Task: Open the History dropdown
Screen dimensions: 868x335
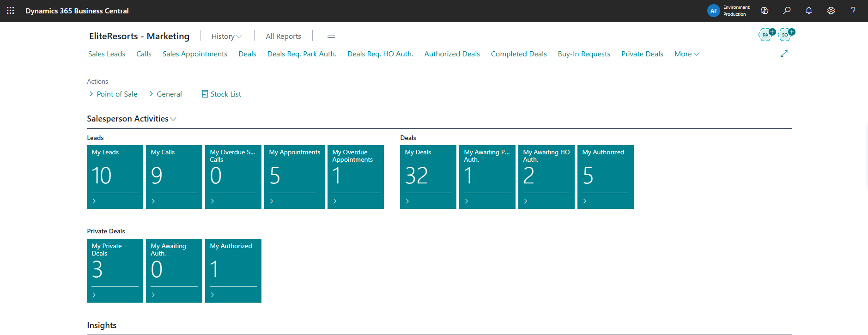Action: pyautogui.click(x=226, y=36)
